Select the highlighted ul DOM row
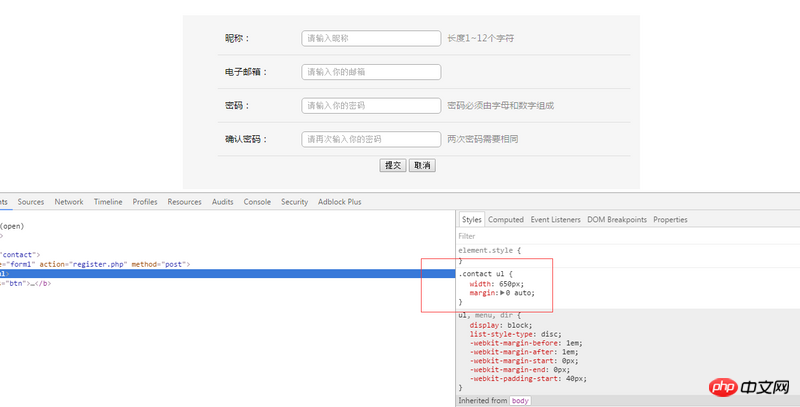 [x=227, y=274]
